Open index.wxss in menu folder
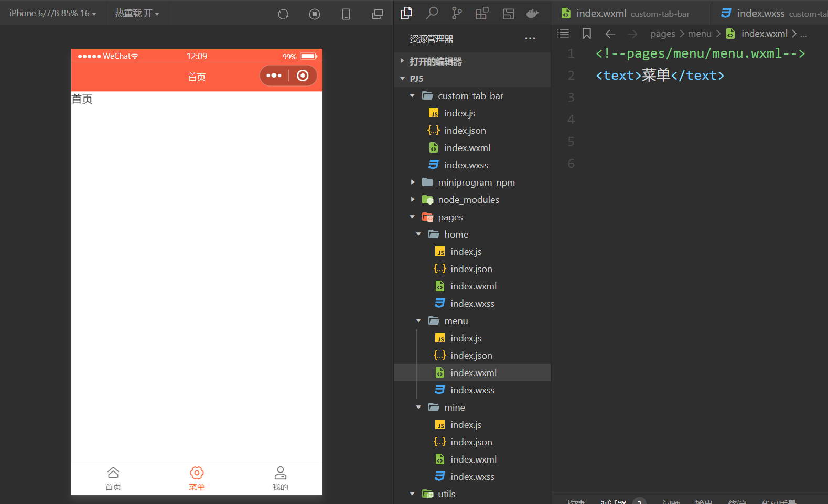This screenshot has width=828, height=504. (472, 390)
